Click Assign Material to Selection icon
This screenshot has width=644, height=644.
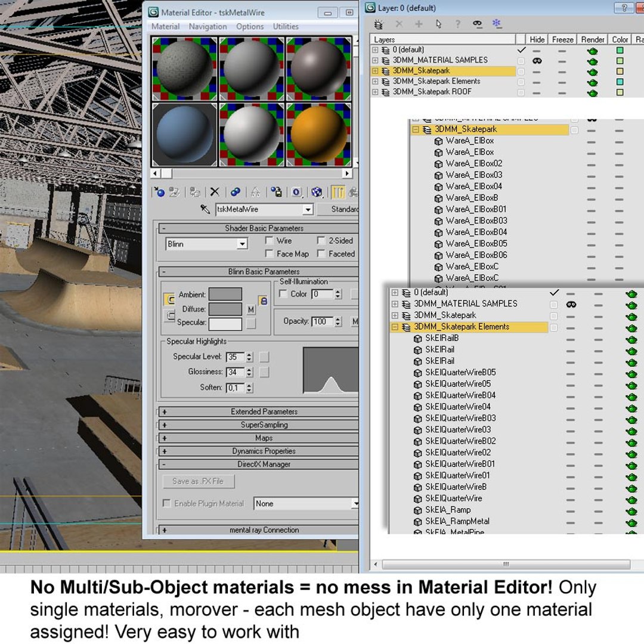194,192
